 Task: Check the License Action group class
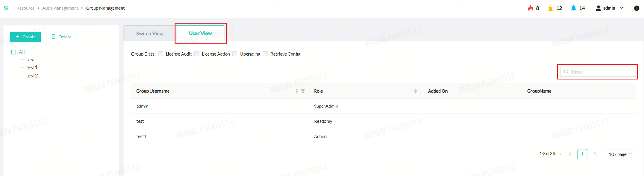point(197,54)
